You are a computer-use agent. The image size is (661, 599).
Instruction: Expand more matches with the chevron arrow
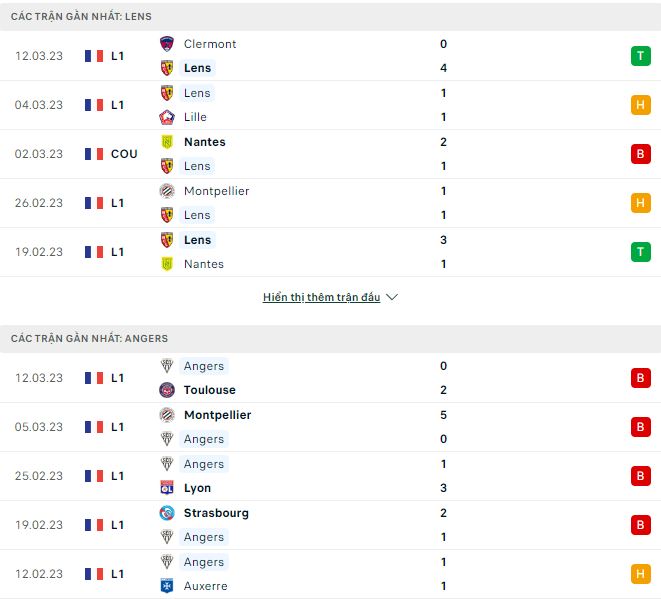(x=392, y=298)
